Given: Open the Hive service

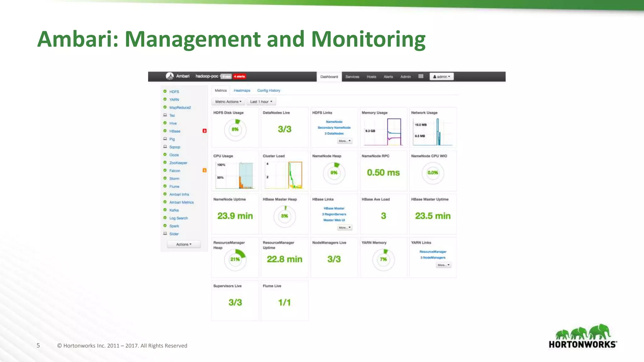Looking at the screenshot, I should 173,123.
